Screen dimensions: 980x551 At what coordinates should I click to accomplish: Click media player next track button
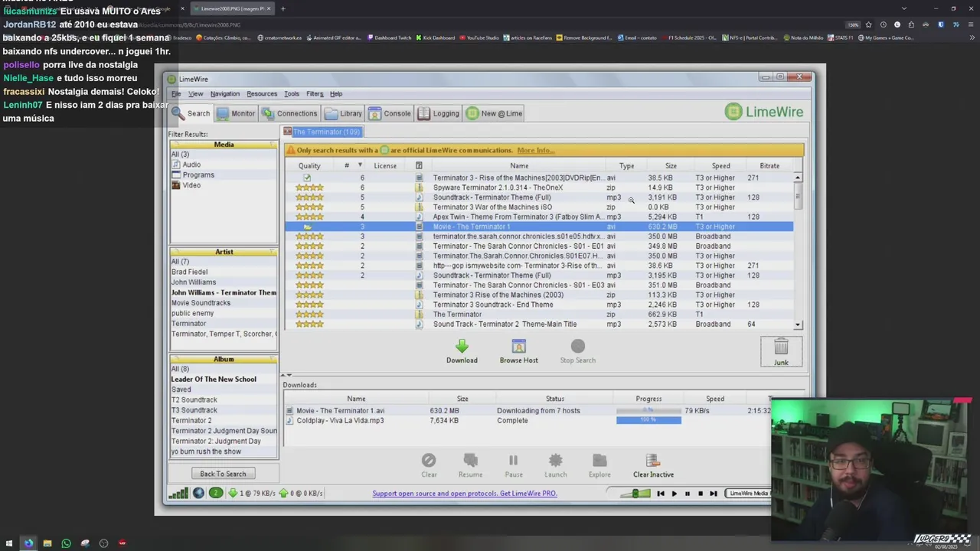[713, 494]
